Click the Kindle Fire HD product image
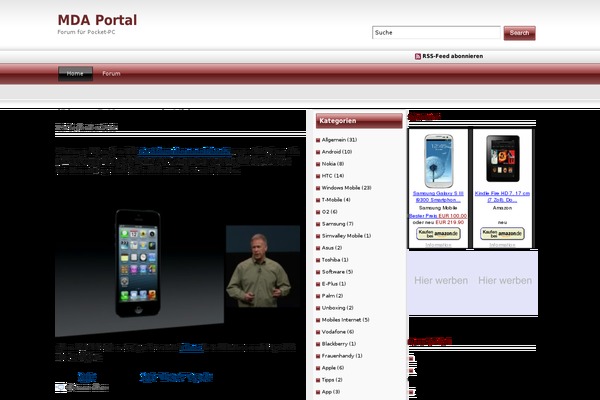 point(502,158)
